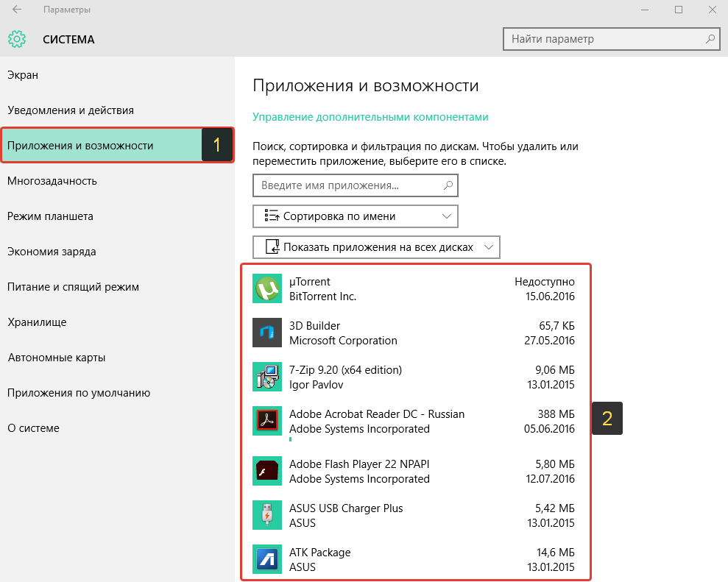The image size is (728, 582).
Task: Click the Adobe Flash Player 22 icon
Action: 267,471
